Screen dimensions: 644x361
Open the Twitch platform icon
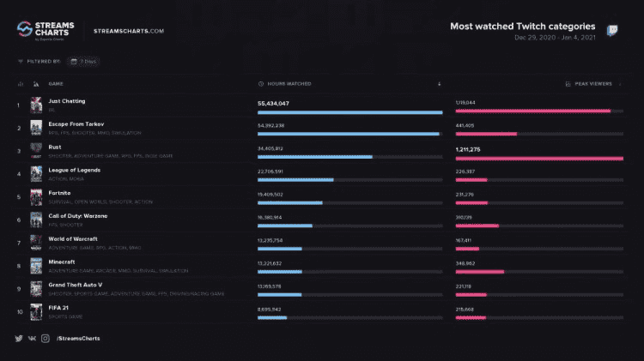point(612,30)
